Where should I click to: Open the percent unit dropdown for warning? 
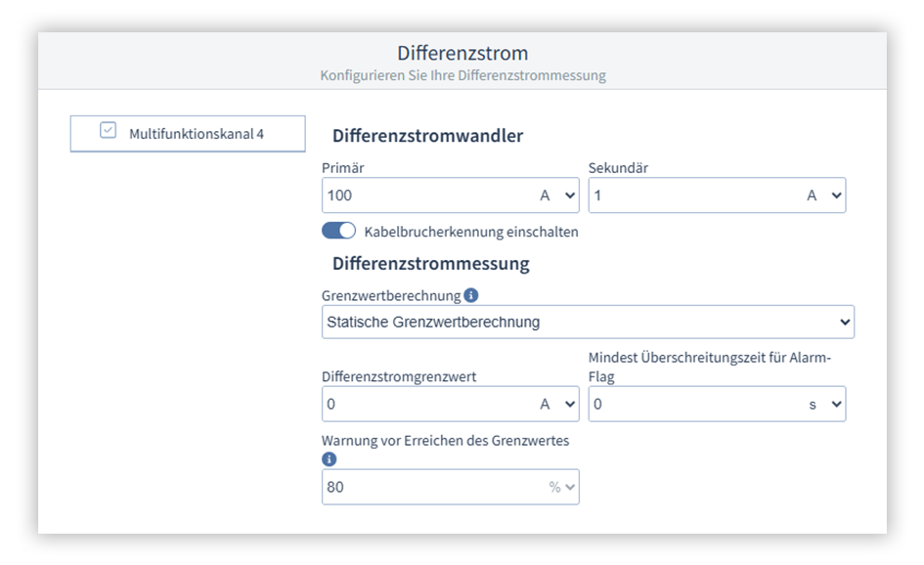(561, 487)
